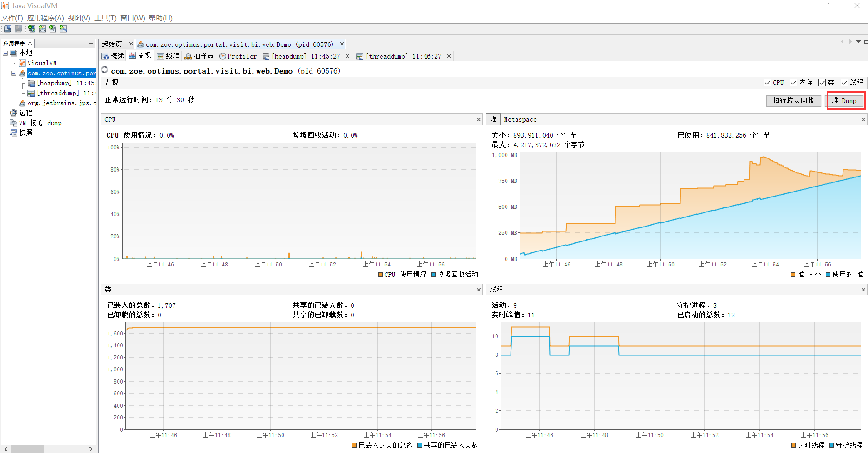Open the 窗口(W) menu
The image size is (868, 453).
point(133,18)
